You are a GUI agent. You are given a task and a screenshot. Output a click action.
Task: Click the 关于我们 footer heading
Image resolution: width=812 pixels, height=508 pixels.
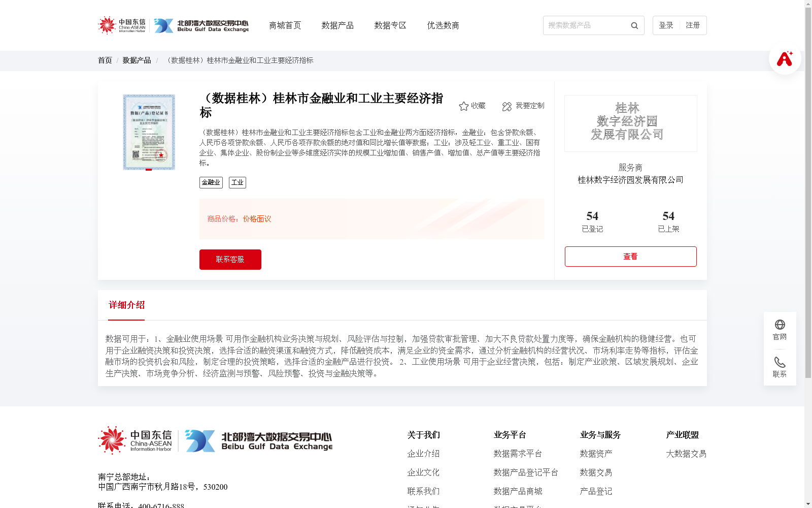(423, 435)
